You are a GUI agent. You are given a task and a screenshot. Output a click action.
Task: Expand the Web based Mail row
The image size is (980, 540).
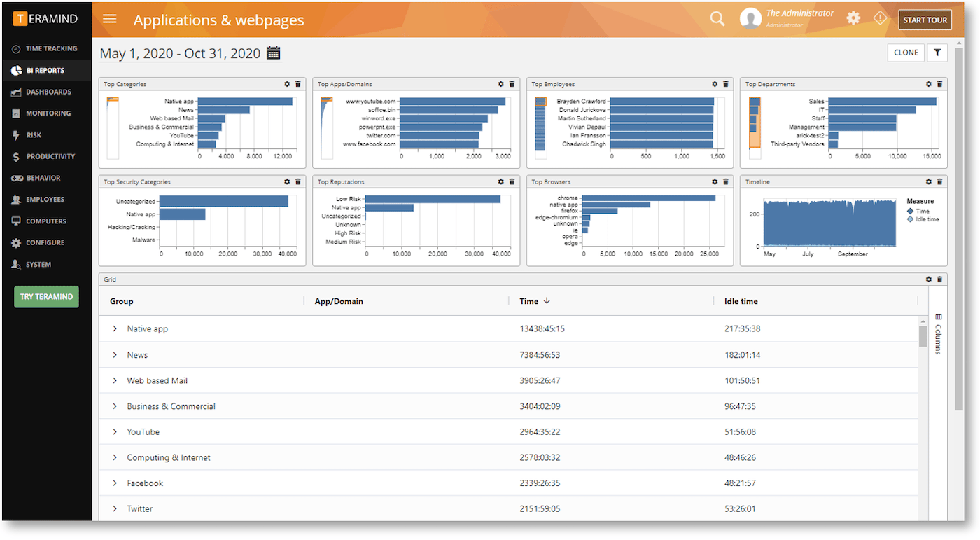115,380
